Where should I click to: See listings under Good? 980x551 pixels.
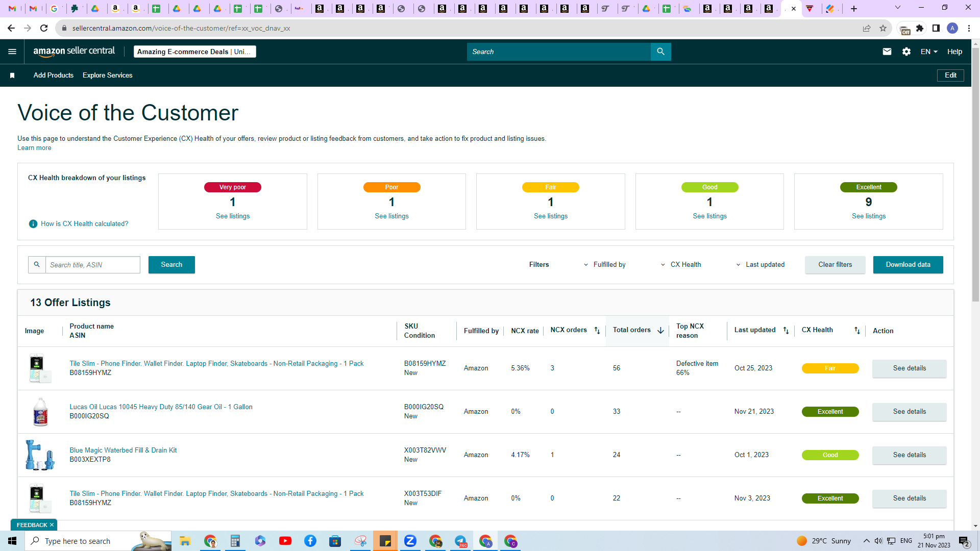coord(709,216)
